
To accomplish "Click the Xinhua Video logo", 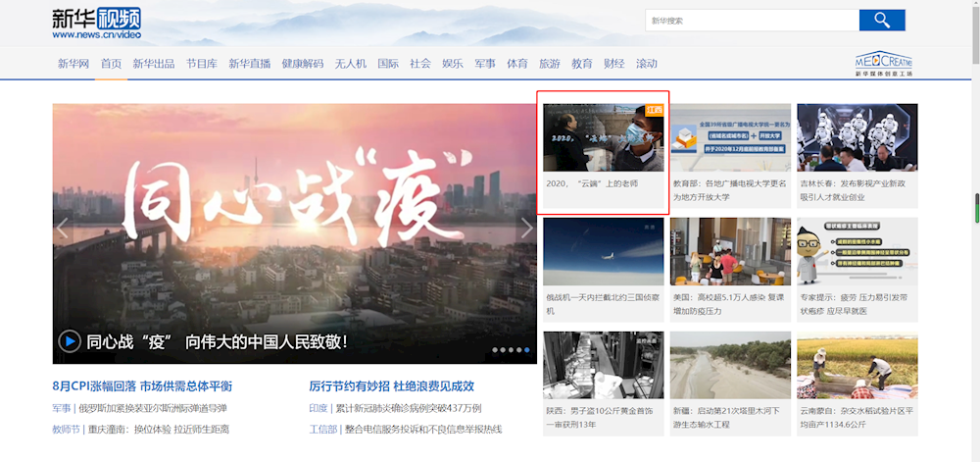I will click(96, 24).
